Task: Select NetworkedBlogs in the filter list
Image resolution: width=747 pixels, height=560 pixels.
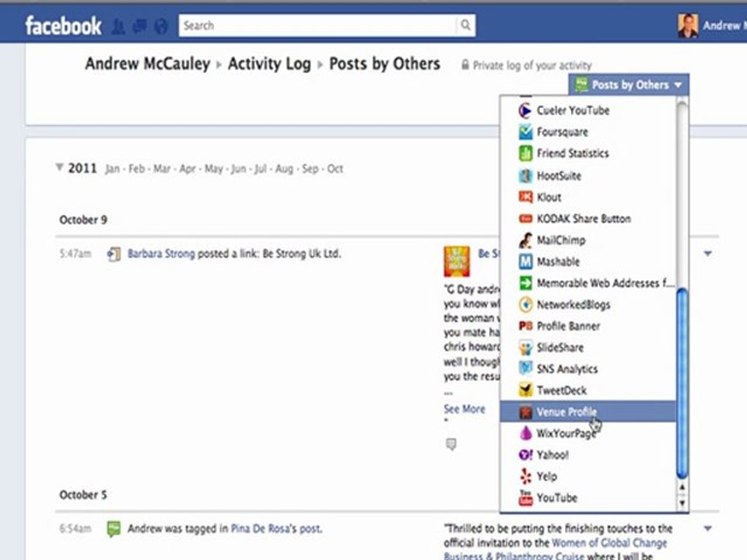Action: click(x=588, y=304)
